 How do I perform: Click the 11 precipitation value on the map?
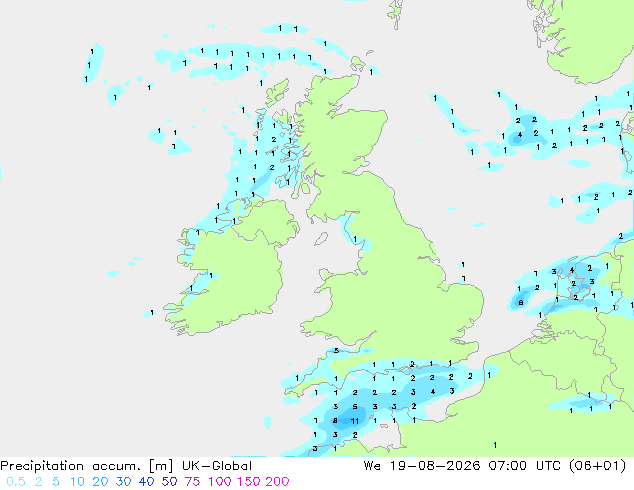[x=355, y=421]
